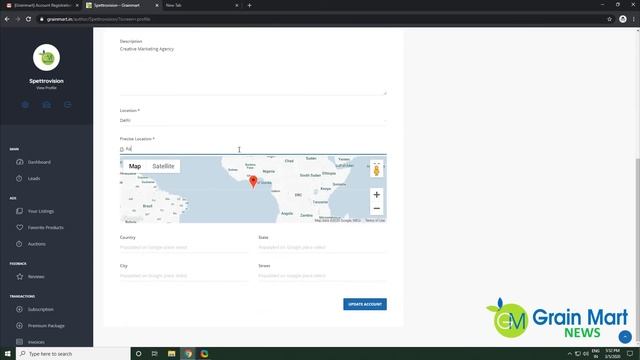Screen dimensions: 640x360
Task: Click the City input field
Action: tap(184, 276)
